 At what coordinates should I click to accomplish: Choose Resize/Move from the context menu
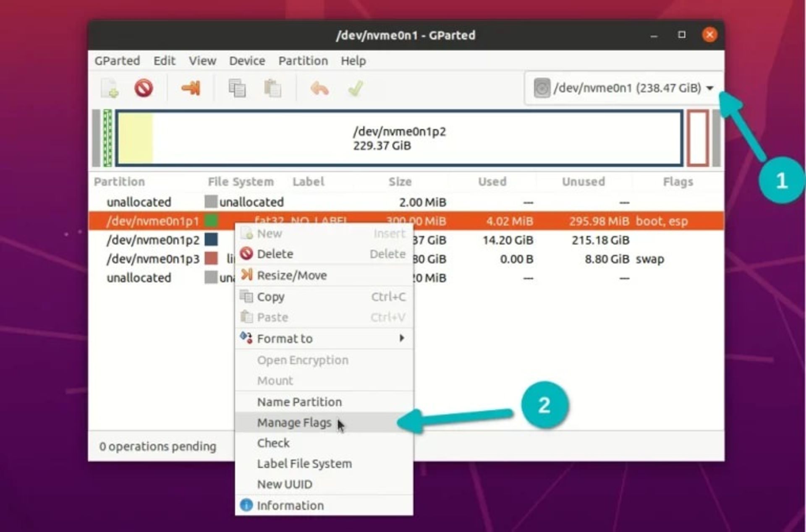coord(324,275)
